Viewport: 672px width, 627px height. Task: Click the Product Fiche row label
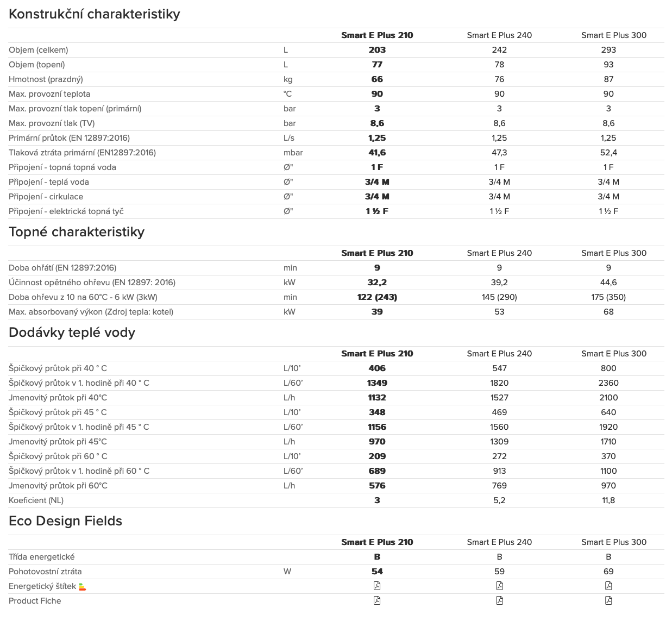tap(35, 601)
